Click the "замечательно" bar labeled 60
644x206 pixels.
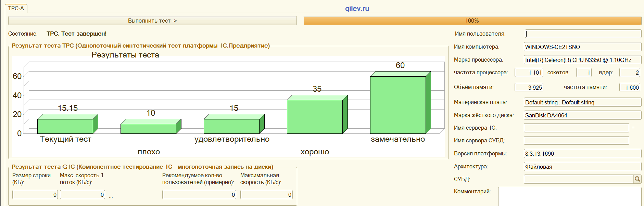pyautogui.click(x=398, y=104)
